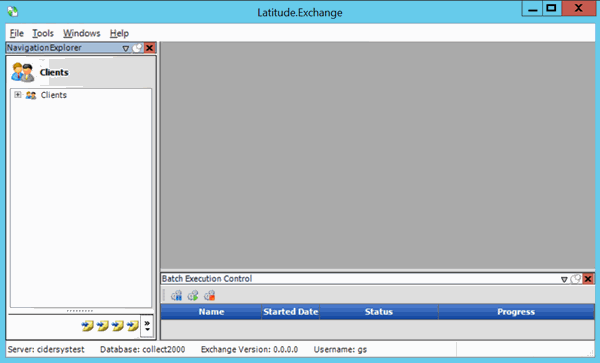
Task: Open the Windows menu
Action: [82, 33]
